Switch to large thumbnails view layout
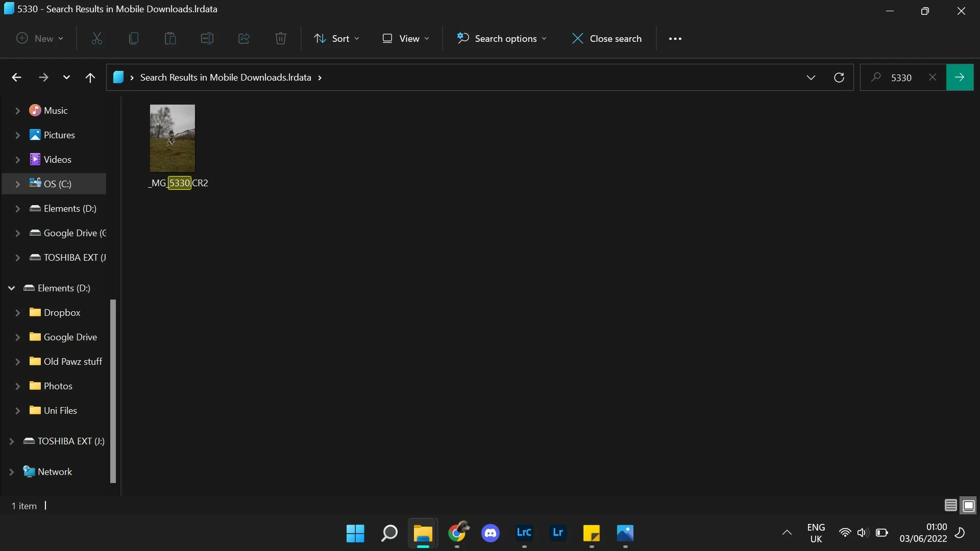Viewport: 980px width, 551px height. coord(968,506)
